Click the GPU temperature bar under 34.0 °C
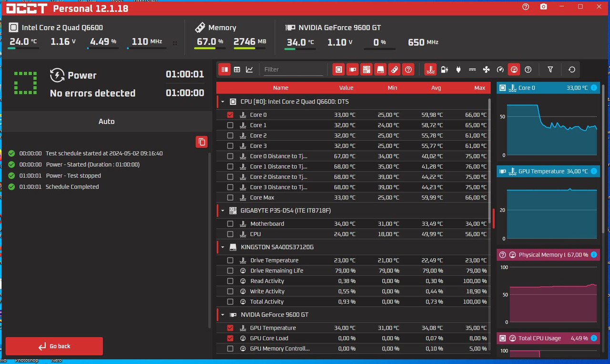 [301, 48]
